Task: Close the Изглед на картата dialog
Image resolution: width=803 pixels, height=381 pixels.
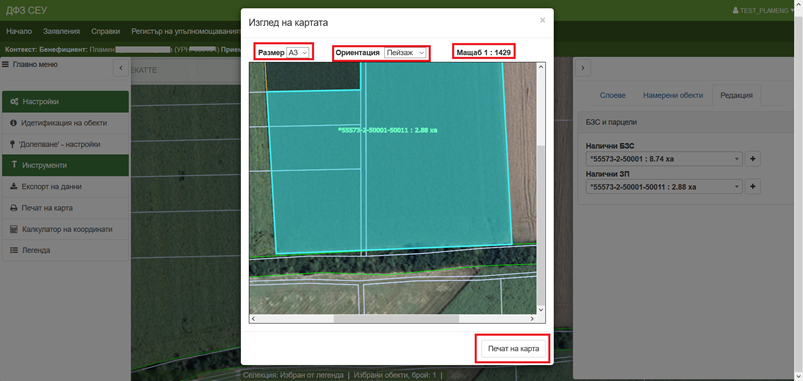Action: pyautogui.click(x=542, y=20)
